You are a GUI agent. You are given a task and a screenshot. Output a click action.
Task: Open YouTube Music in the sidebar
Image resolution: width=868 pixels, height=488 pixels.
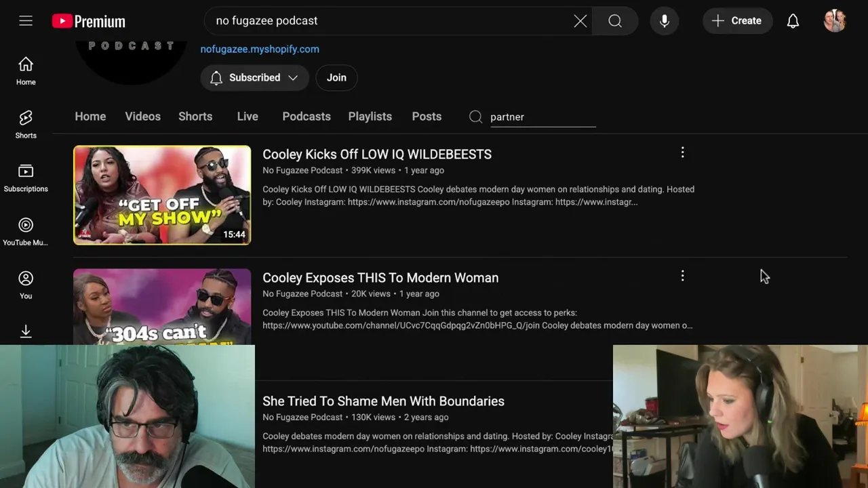(26, 232)
